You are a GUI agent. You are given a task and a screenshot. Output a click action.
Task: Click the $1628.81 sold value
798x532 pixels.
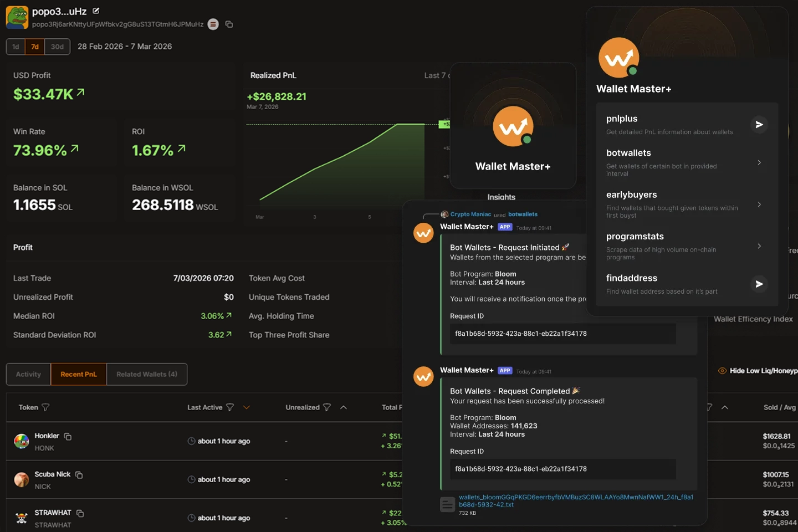pos(776,436)
